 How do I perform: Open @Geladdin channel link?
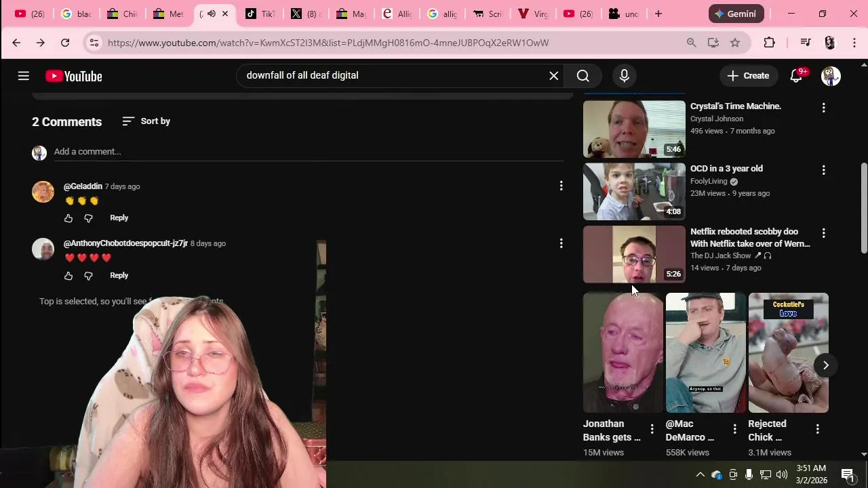83,186
